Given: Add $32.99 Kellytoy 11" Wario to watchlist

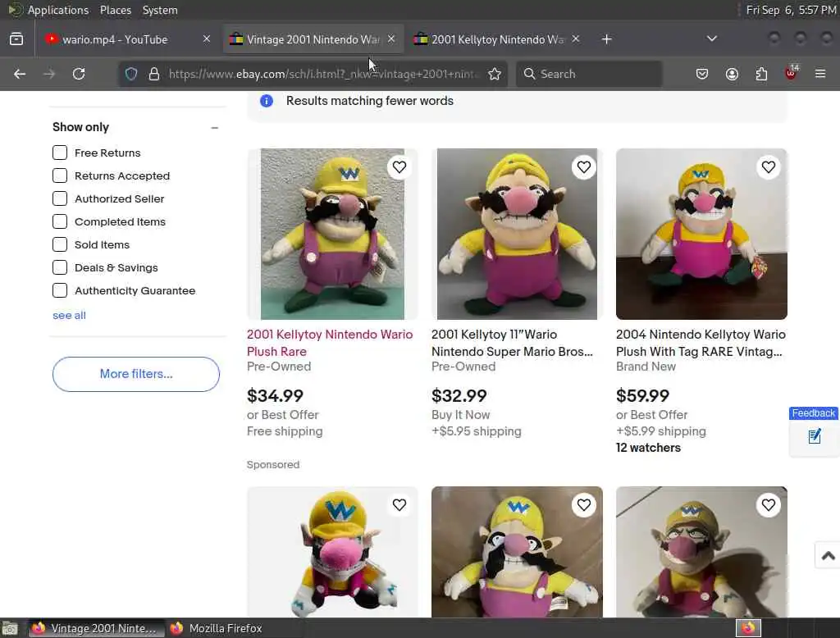Looking at the screenshot, I should pyautogui.click(x=584, y=167).
